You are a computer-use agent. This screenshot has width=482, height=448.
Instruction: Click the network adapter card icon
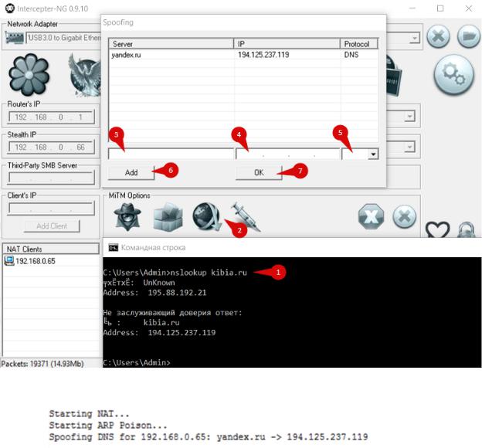(15, 39)
